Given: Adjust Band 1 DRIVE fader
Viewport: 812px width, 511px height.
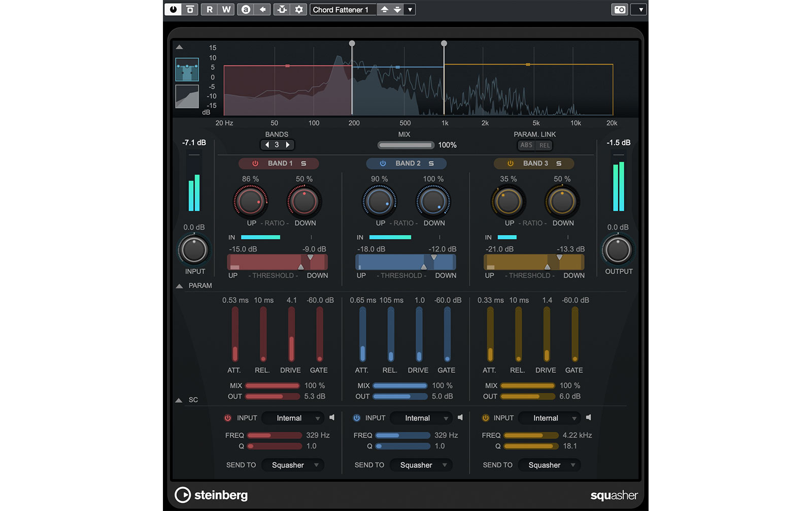Looking at the screenshot, I should [x=291, y=334].
